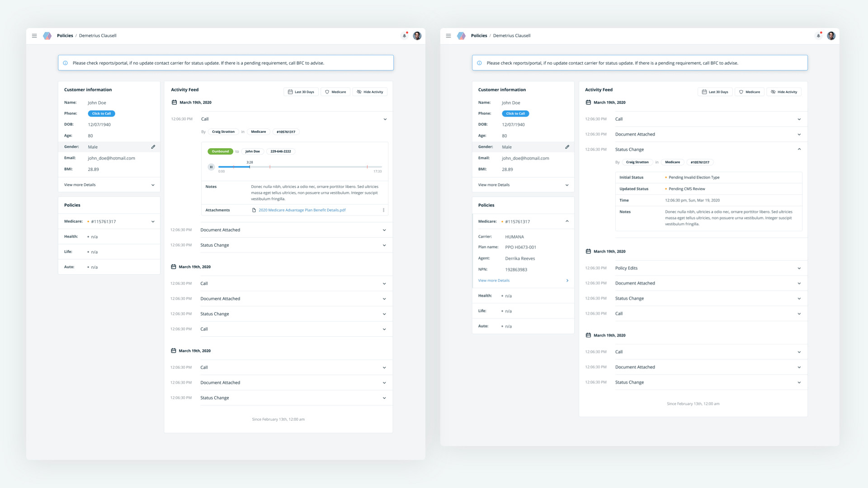This screenshot has width=868, height=488.
Task: Expand the Policy Edits activity entry
Action: (799, 268)
